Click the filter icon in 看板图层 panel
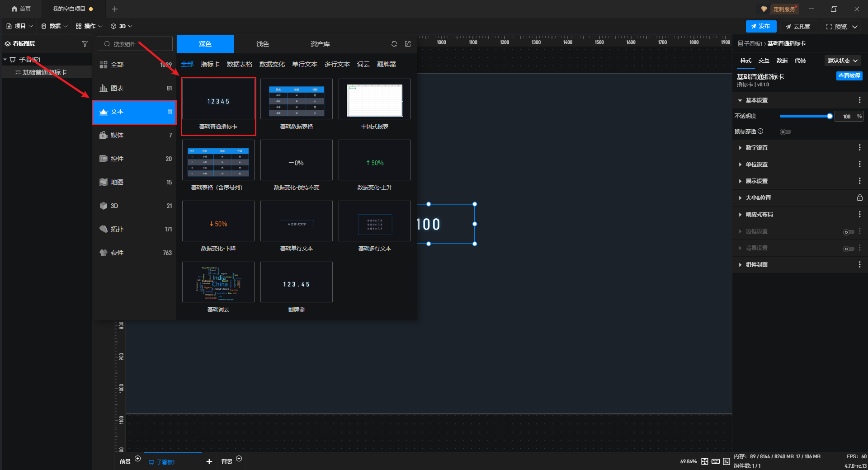This screenshot has width=868, height=470. [x=85, y=44]
